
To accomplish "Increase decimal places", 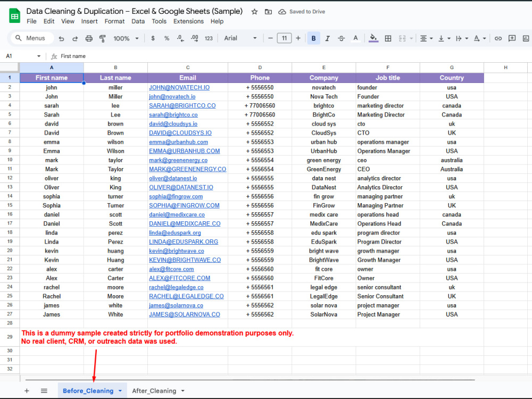I will click(x=194, y=38).
